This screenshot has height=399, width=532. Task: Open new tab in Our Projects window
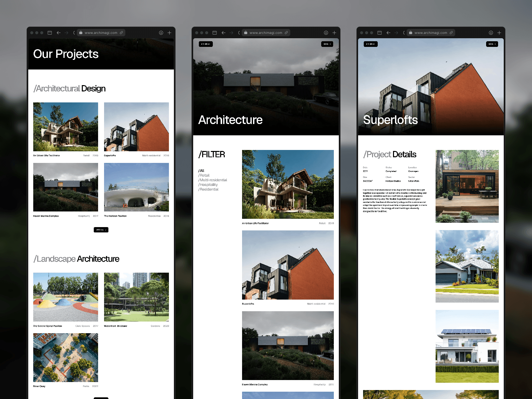169,33
